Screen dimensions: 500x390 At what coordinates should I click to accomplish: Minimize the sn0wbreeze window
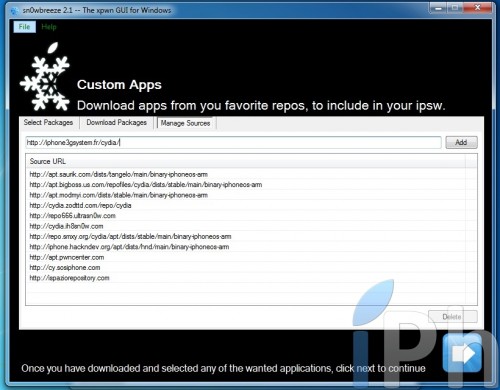439,8
